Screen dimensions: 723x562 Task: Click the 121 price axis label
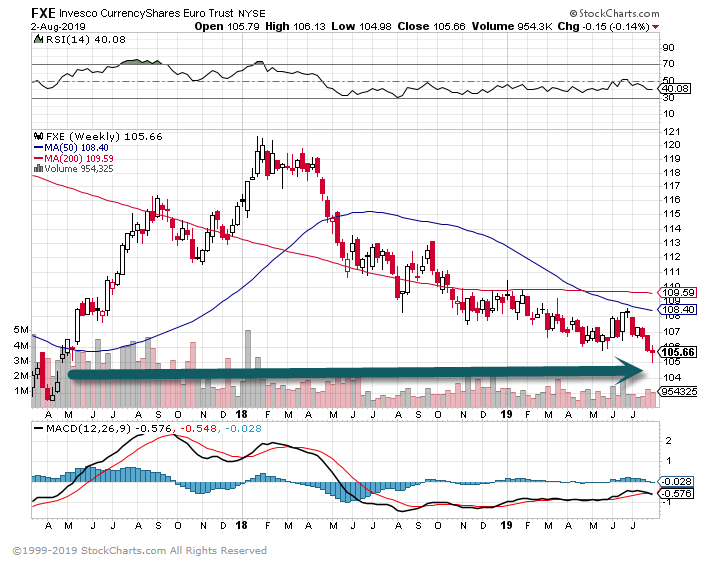pos(671,132)
